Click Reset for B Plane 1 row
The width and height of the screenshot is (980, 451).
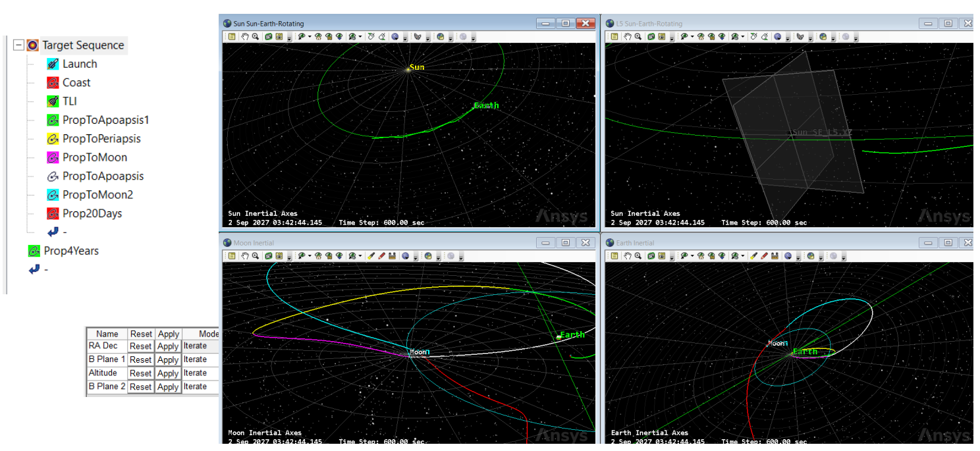tap(140, 359)
